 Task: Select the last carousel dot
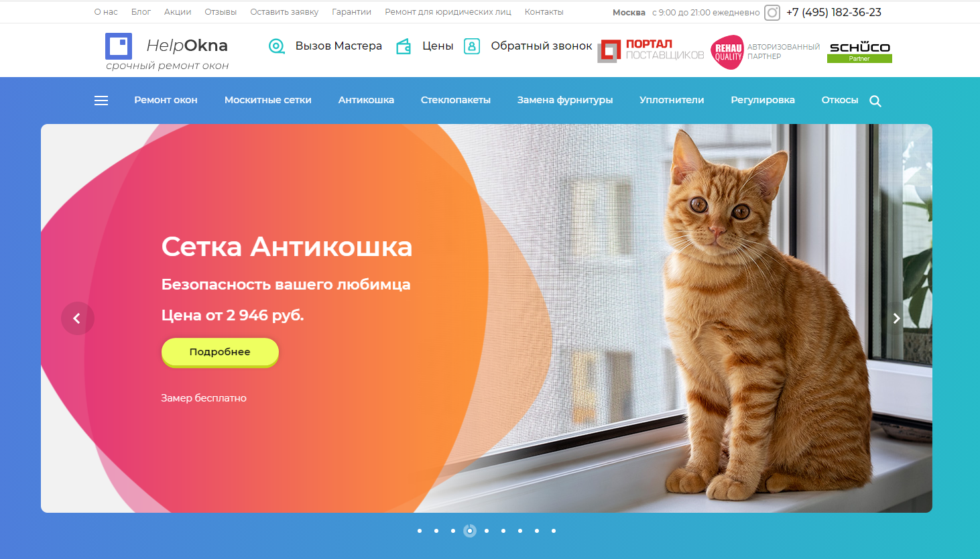pos(554,531)
